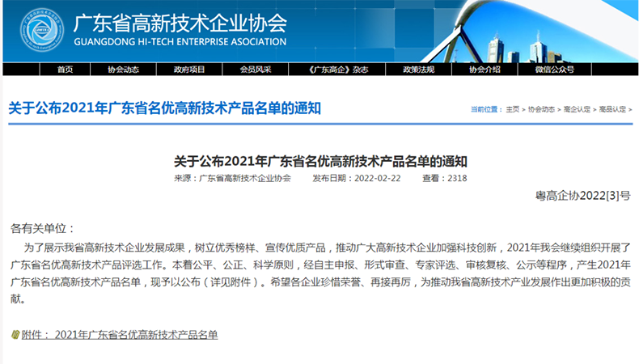
Task: Click the blue page heading about 2021 product list
Action: 164,108
